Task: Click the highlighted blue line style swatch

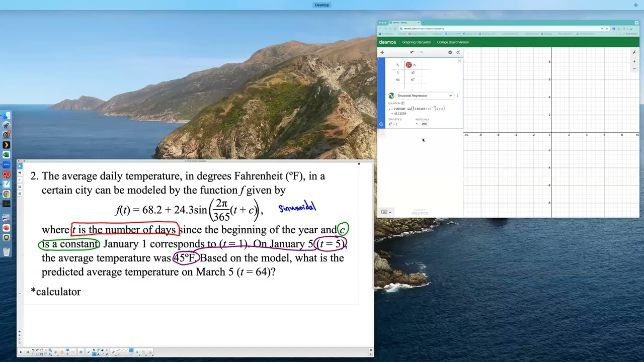Action: (x=131, y=350)
